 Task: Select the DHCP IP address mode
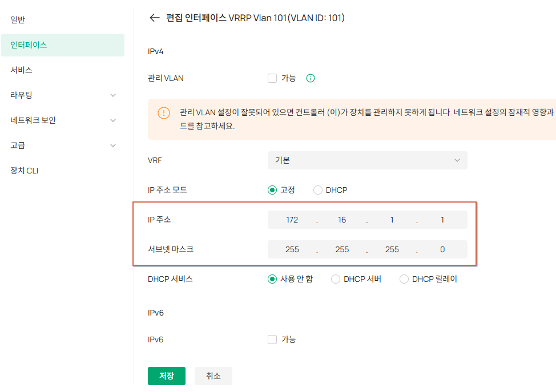pyautogui.click(x=318, y=190)
